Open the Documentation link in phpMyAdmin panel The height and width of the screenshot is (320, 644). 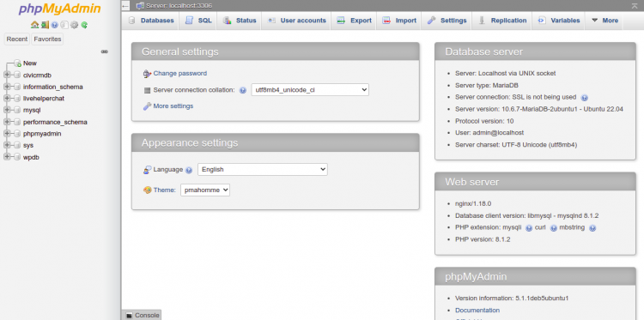pyautogui.click(x=477, y=311)
